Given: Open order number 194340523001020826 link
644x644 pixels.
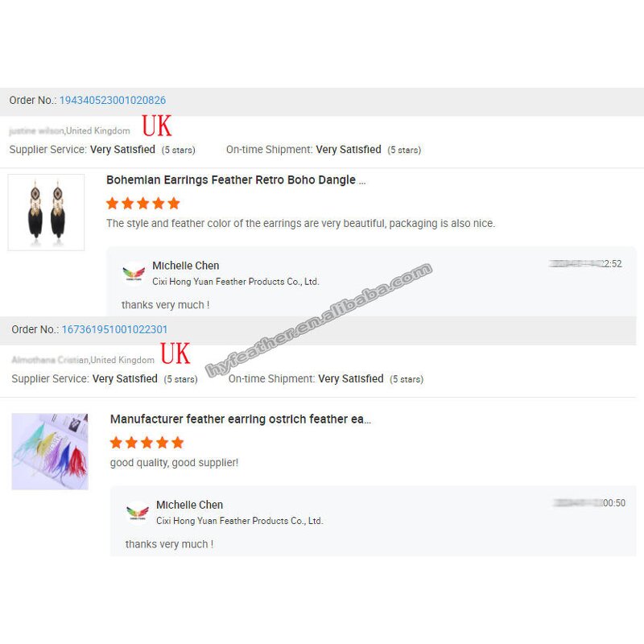Looking at the screenshot, I should point(113,100).
